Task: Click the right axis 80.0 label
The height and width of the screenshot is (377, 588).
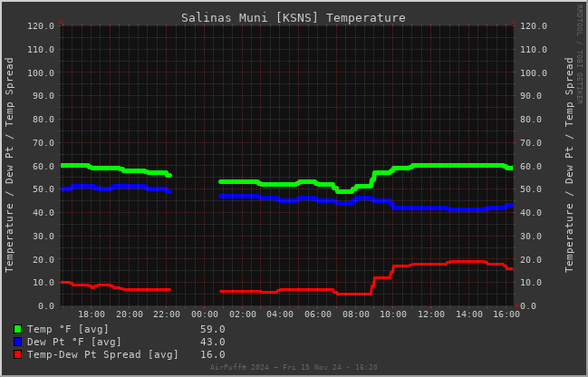Action: coord(531,120)
